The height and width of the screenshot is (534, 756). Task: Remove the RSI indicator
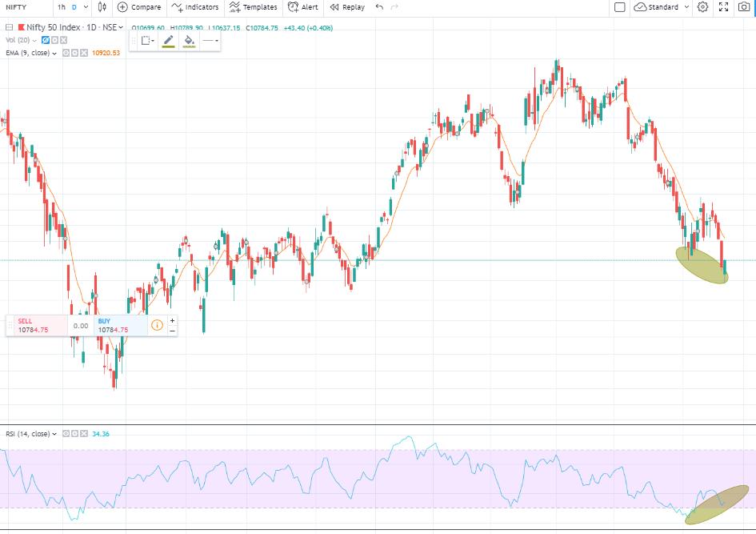[84, 434]
